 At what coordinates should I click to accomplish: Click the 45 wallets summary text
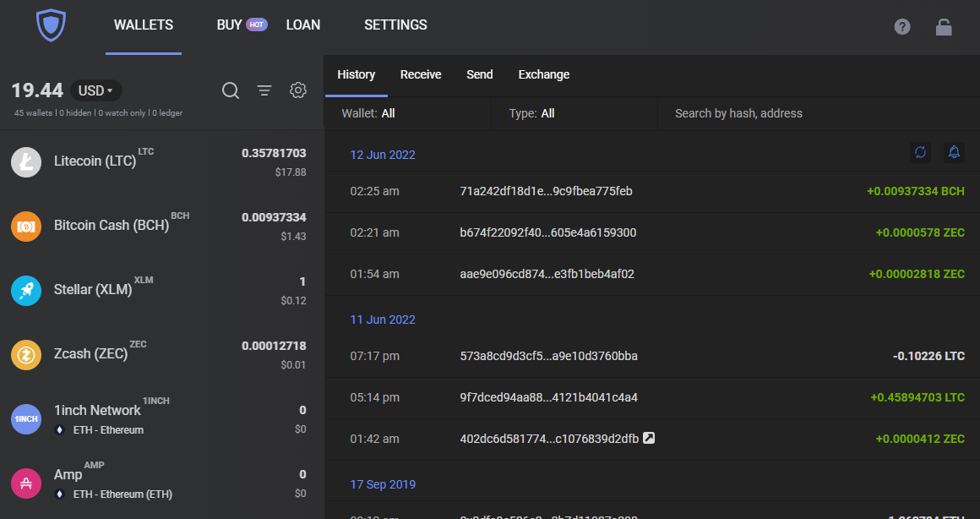click(34, 113)
